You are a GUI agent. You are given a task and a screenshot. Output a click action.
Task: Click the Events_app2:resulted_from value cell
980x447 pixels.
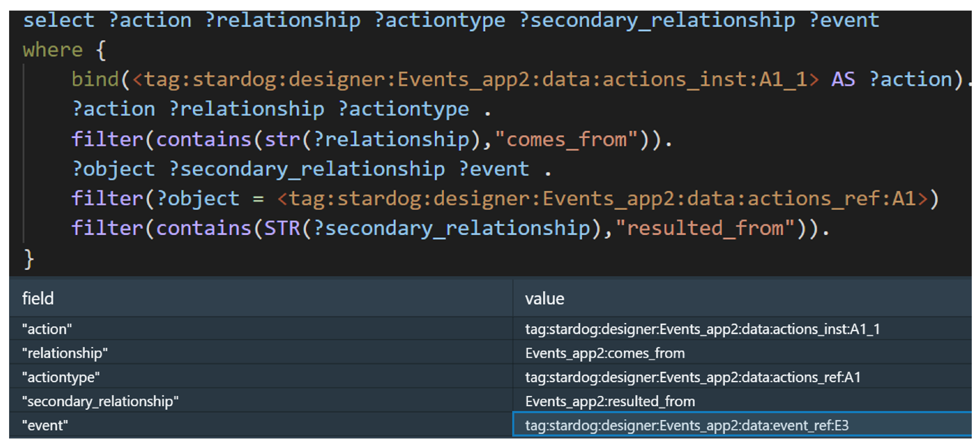pyautogui.click(x=610, y=401)
